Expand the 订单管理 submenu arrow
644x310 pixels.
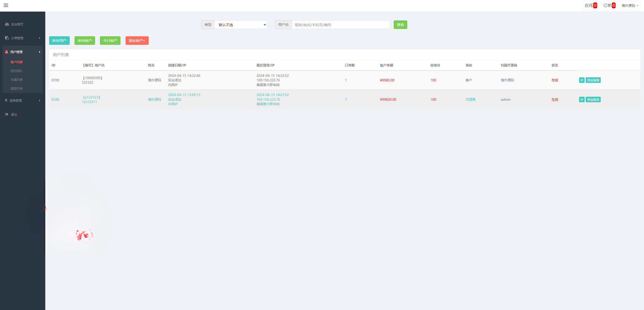coord(39,38)
